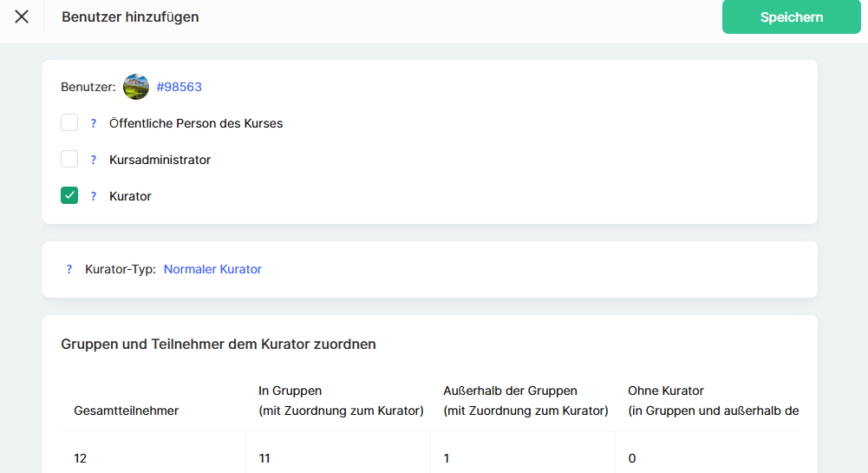Click the Außerhalb der Gruppen value 1

(x=447, y=458)
